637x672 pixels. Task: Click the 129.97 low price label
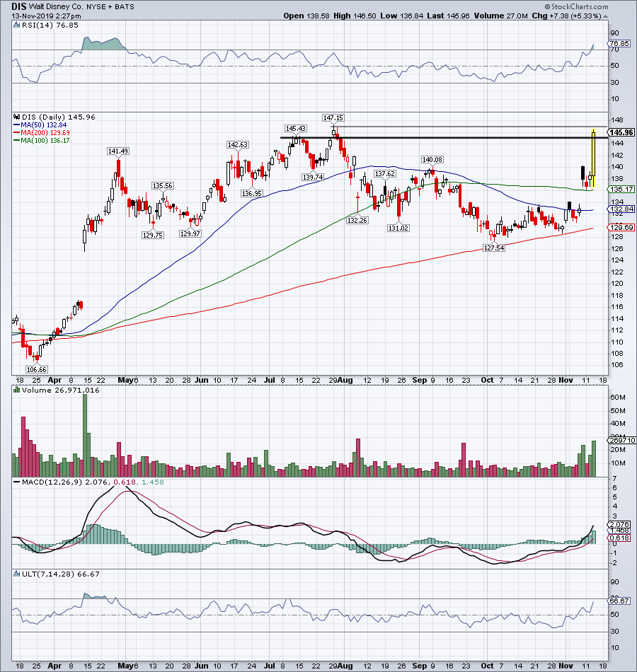click(x=190, y=233)
